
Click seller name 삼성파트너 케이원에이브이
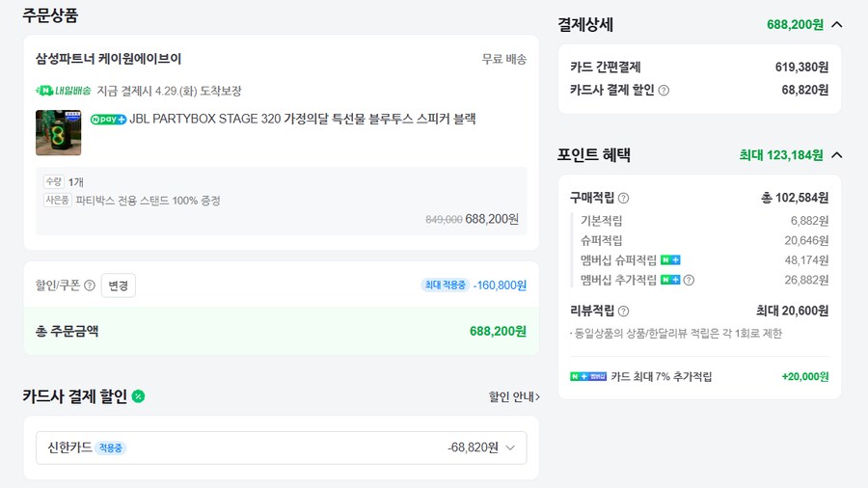click(108, 59)
